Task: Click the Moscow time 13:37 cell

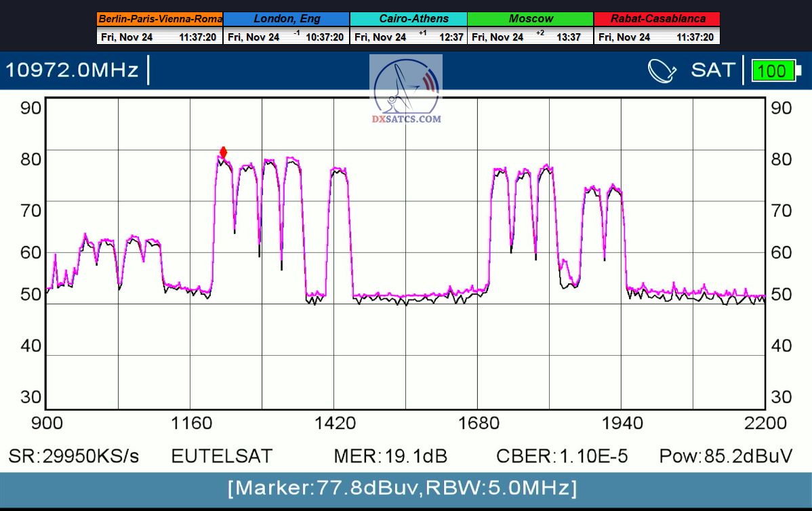Action: [568, 37]
